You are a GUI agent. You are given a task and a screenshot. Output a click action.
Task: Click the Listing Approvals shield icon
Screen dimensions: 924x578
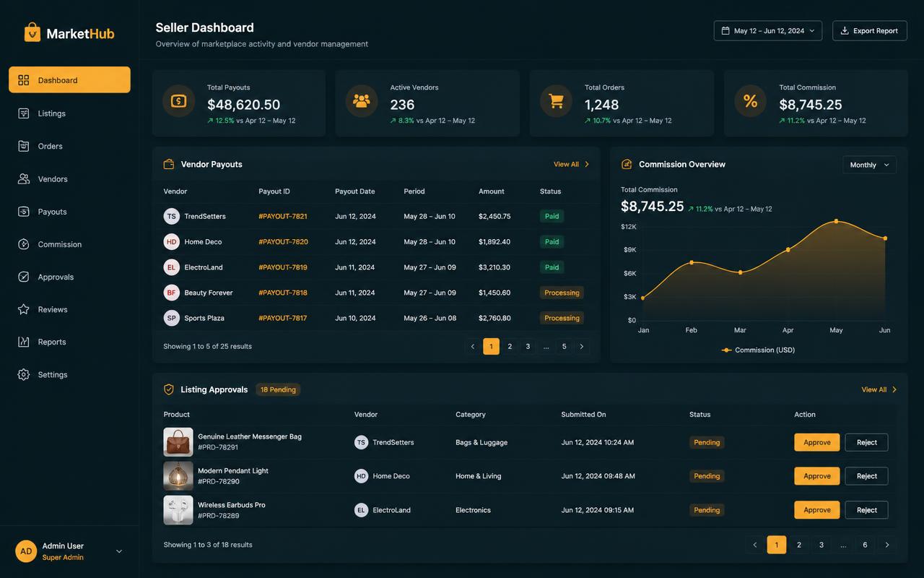pos(169,389)
